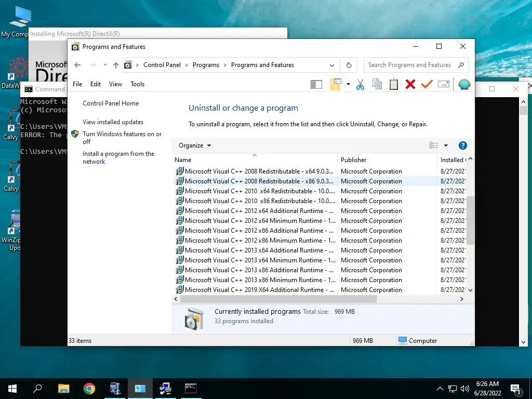Viewport: 532px width, 399px height.
Task: Click the Copy toolbar icon
Action: (377, 84)
